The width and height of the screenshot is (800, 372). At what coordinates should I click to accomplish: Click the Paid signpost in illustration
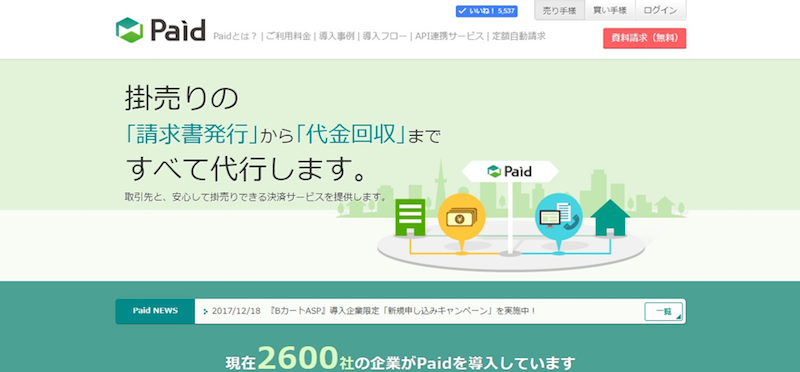(510, 171)
